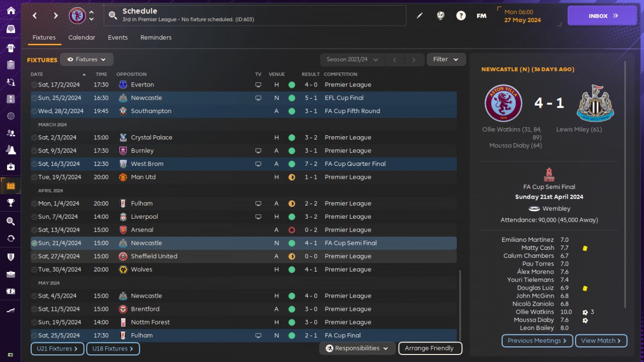This screenshot has height=362, width=644.
Task: Open the Competitions trophy icon in sidebar
Action: point(11,203)
